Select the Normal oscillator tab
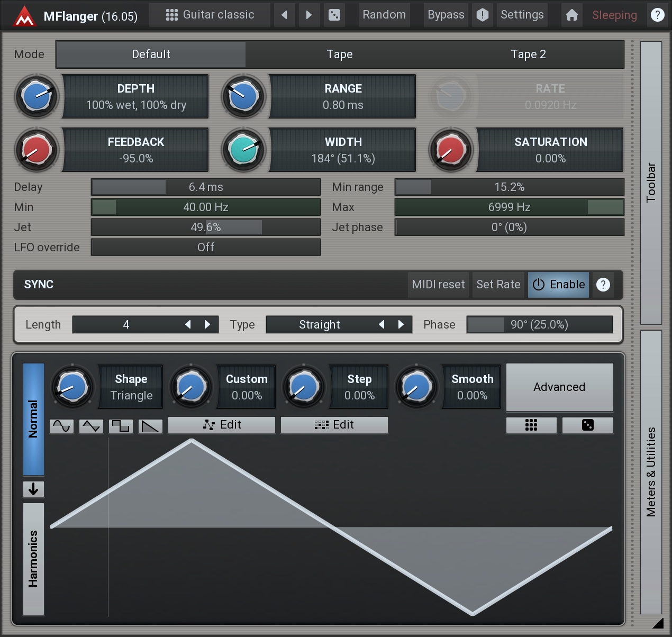The image size is (672, 637). coord(33,419)
